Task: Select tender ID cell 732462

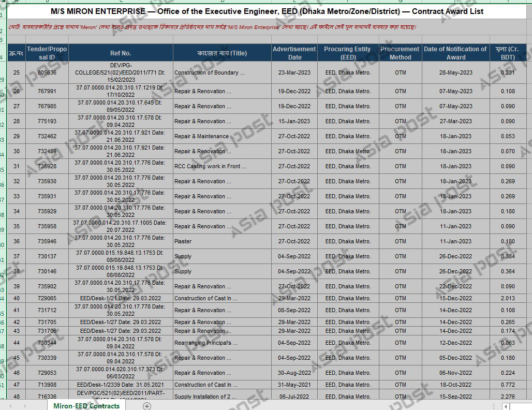Action: pos(47,136)
